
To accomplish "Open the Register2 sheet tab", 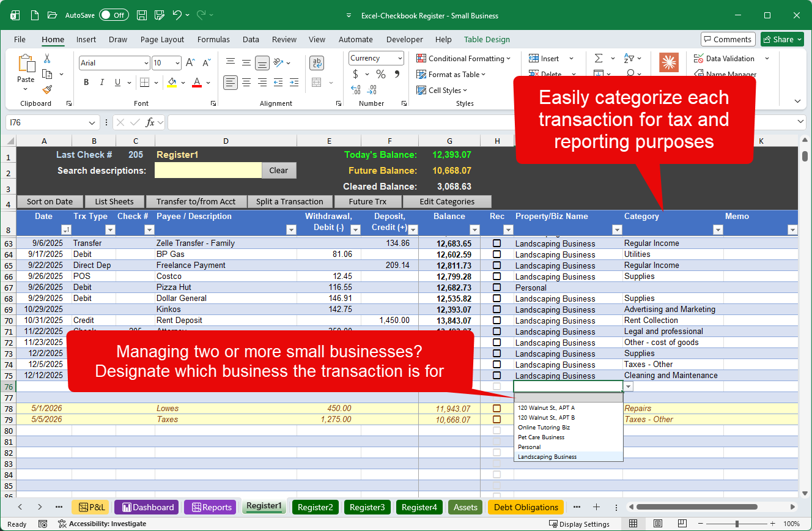I will coord(315,507).
